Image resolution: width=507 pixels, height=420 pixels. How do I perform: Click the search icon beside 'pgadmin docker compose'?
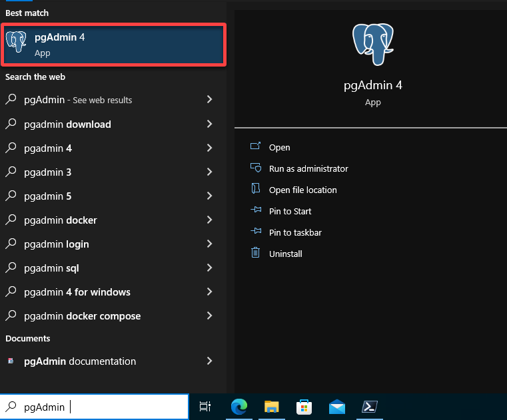pos(11,315)
